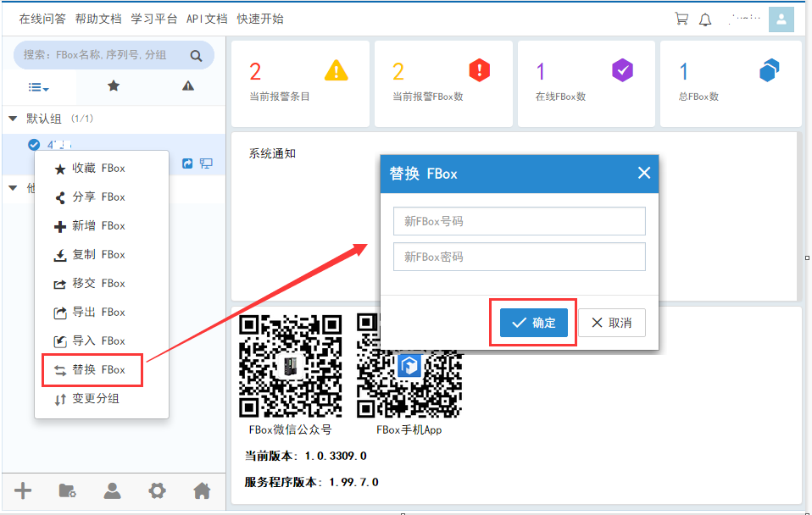Image resolution: width=812 pixels, height=515 pixels.
Task: Click the 新FBox号码 input field
Action: coord(519,222)
